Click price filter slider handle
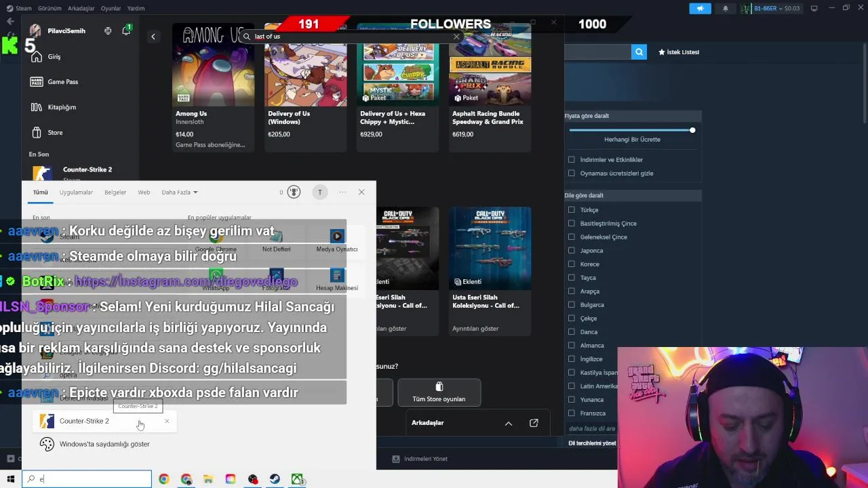 pyautogui.click(x=692, y=130)
